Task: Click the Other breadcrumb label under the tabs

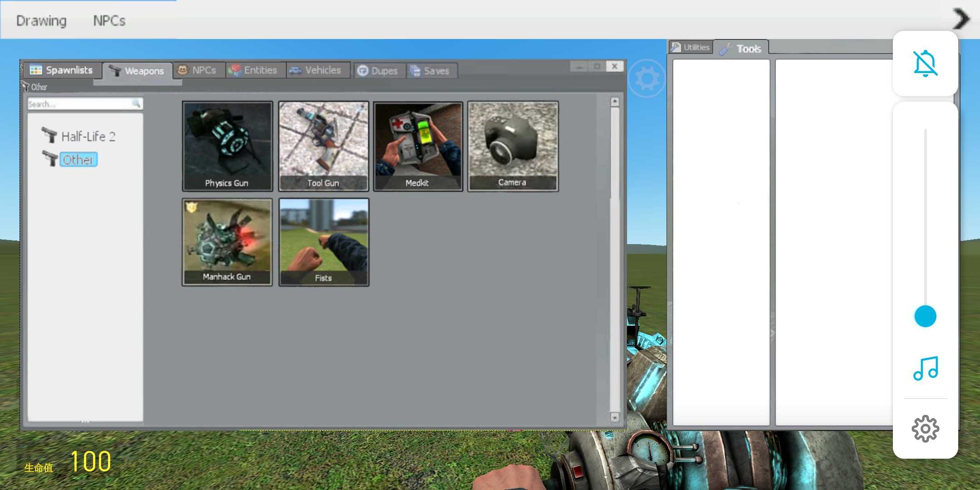Action: click(39, 87)
